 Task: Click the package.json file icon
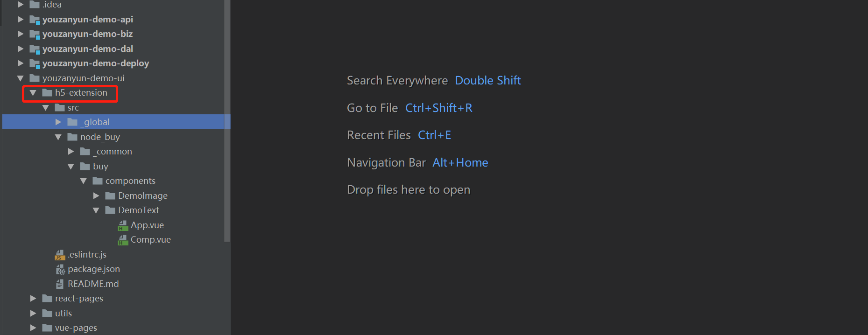click(60, 269)
